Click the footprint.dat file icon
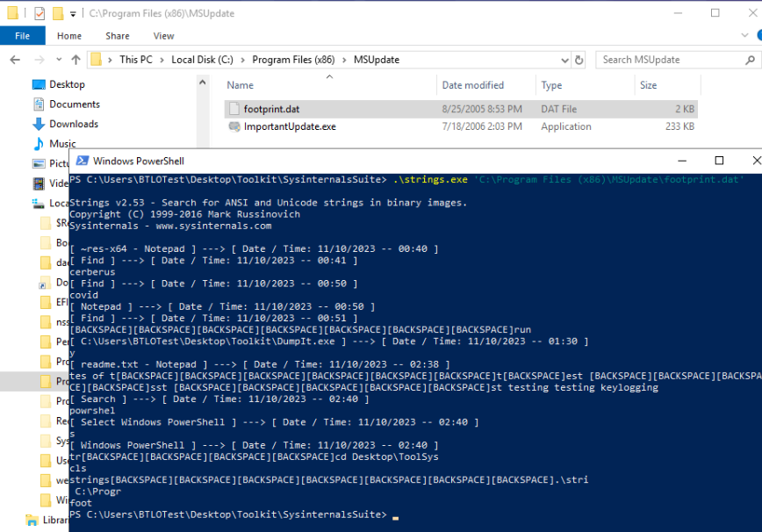This screenshot has height=532, width=762. tap(234, 110)
